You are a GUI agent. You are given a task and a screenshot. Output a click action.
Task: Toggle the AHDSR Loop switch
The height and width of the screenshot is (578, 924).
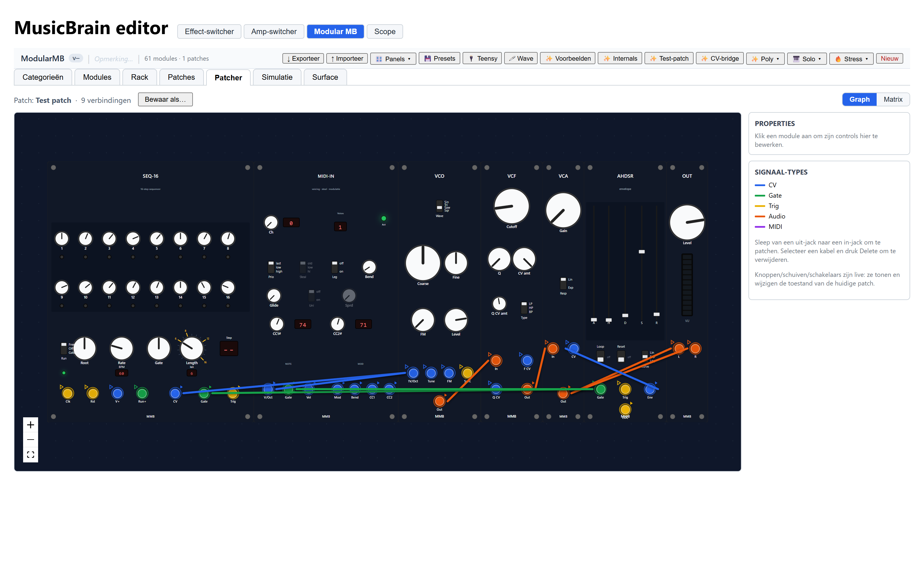coord(600,357)
